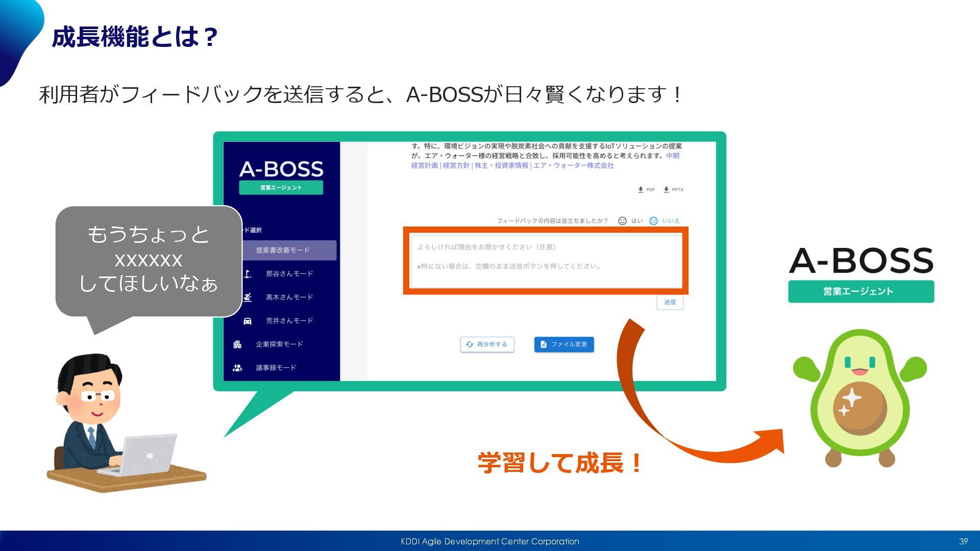Click the はい answer text
This screenshot has width=980, height=551.
tap(637, 221)
